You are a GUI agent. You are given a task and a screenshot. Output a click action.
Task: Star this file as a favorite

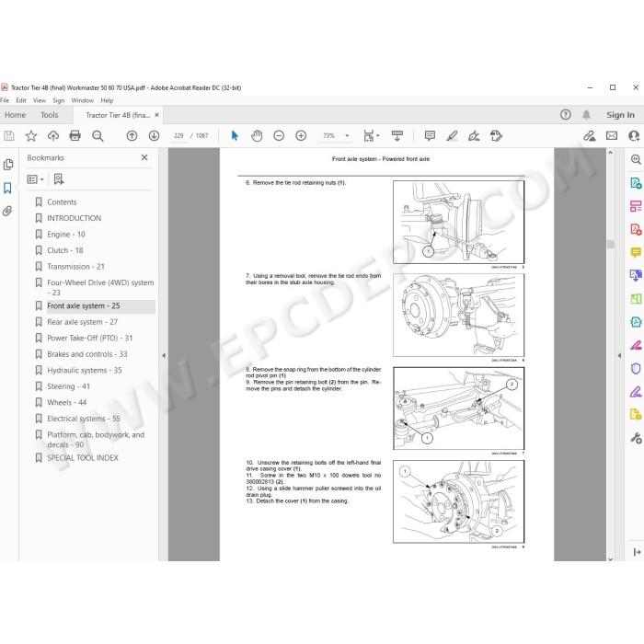point(31,135)
